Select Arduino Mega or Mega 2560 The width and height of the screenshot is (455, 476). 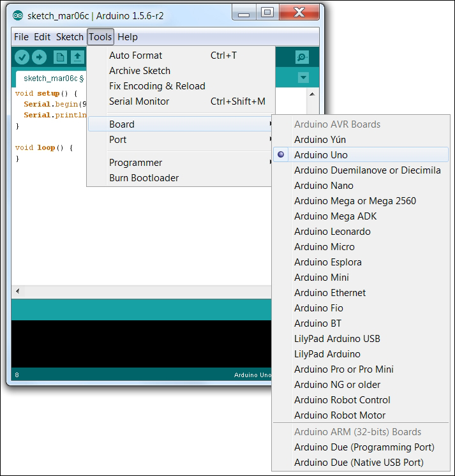coord(361,201)
